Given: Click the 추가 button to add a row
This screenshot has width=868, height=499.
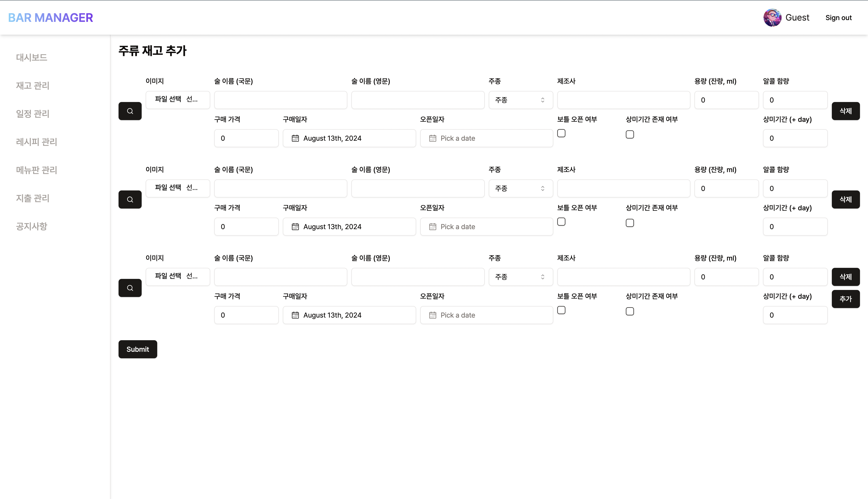Looking at the screenshot, I should point(845,298).
